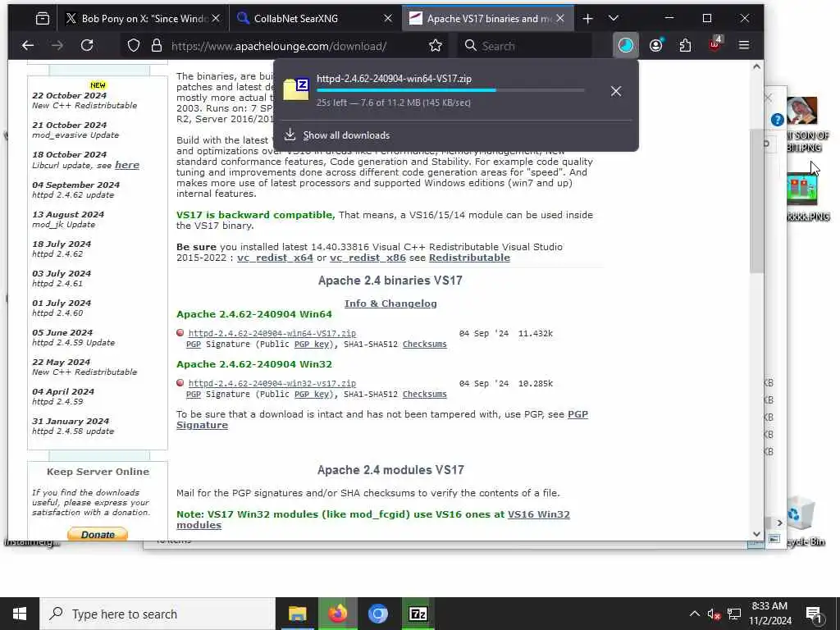Download httpd-2.4.62-240904-win64-VS17.zip
This screenshot has width=840, height=630.
pos(272,333)
